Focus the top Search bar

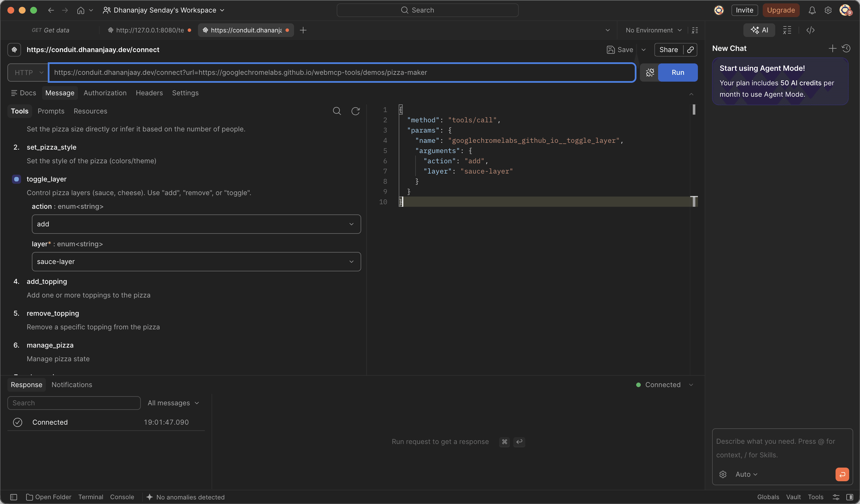[427, 10]
